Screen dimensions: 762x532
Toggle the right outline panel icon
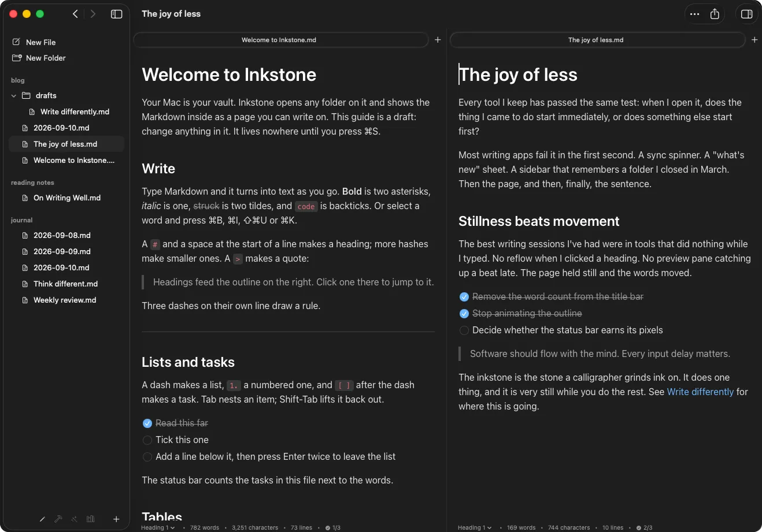coord(746,14)
